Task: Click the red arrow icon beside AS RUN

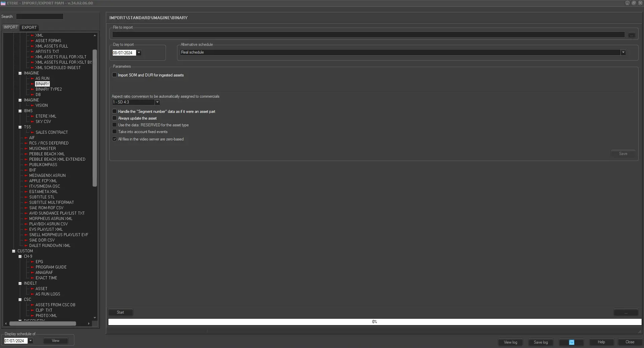Action: tap(32, 78)
